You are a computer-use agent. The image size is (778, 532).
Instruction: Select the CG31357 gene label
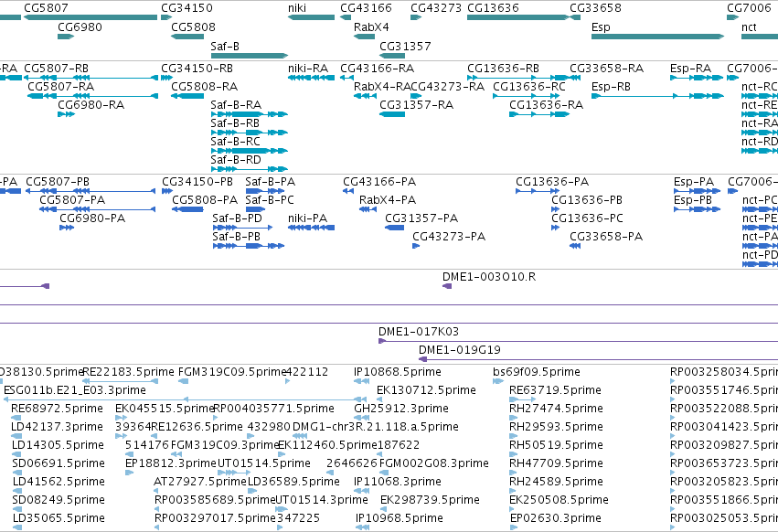pos(405,46)
